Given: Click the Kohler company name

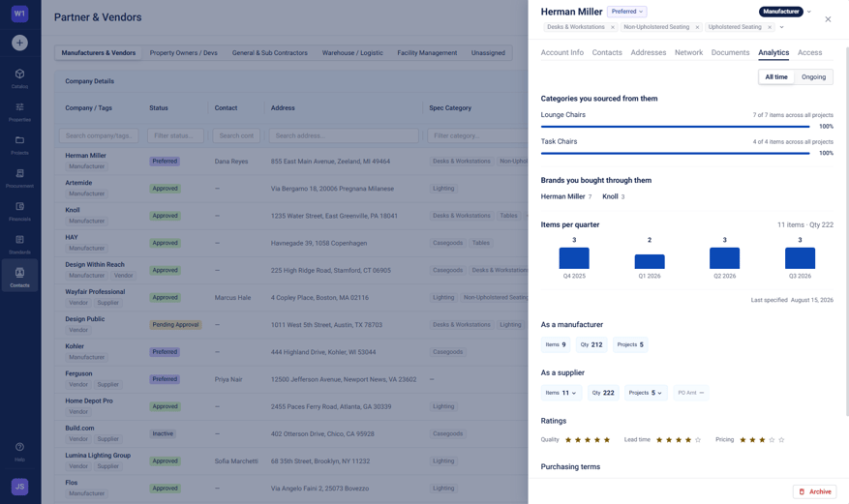Looking at the screenshot, I should click(x=75, y=346).
